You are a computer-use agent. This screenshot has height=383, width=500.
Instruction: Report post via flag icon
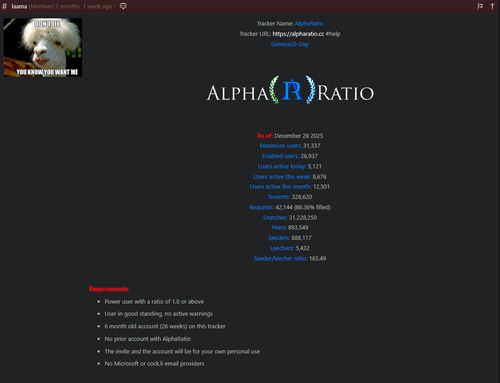(480, 6)
